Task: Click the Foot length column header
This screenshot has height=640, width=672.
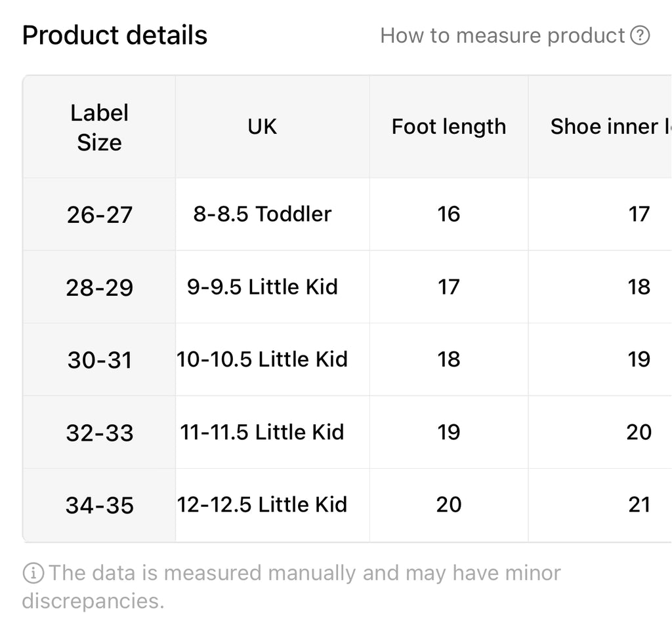Action: (449, 127)
